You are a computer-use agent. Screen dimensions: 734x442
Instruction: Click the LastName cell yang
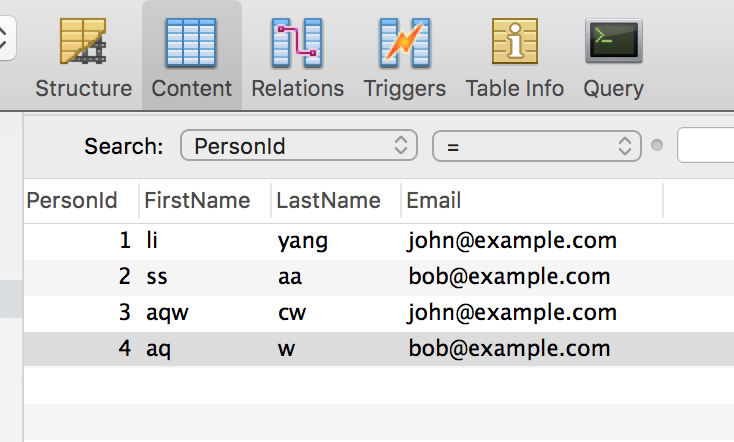click(302, 242)
